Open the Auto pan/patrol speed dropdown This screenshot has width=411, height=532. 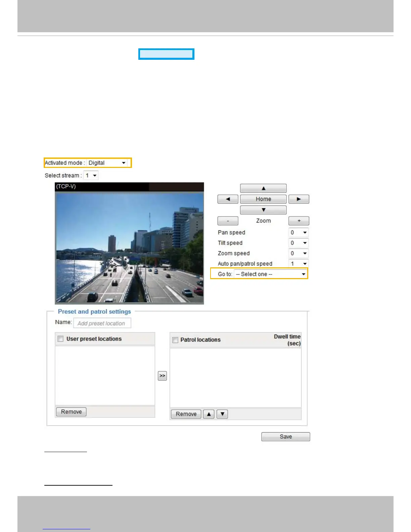click(x=299, y=264)
